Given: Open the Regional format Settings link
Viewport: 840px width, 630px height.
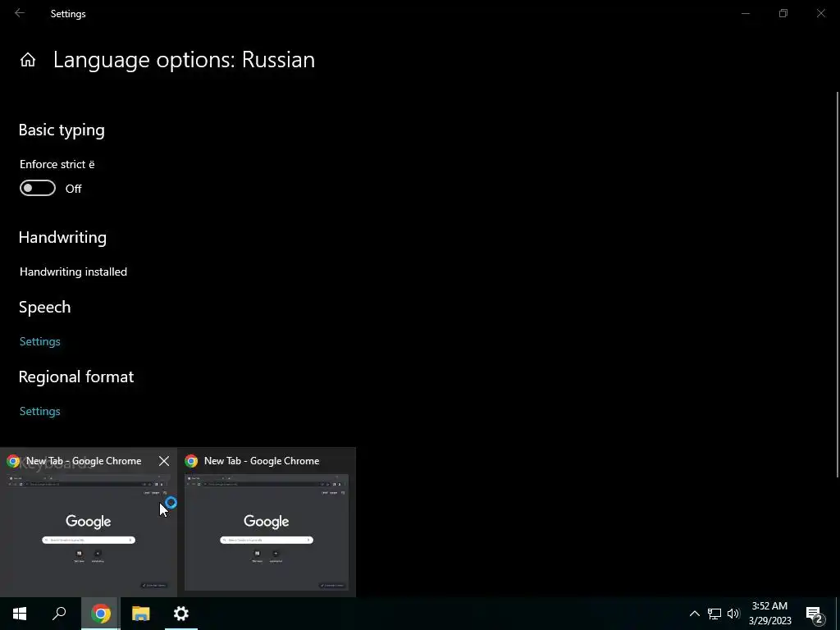Looking at the screenshot, I should coord(39,411).
